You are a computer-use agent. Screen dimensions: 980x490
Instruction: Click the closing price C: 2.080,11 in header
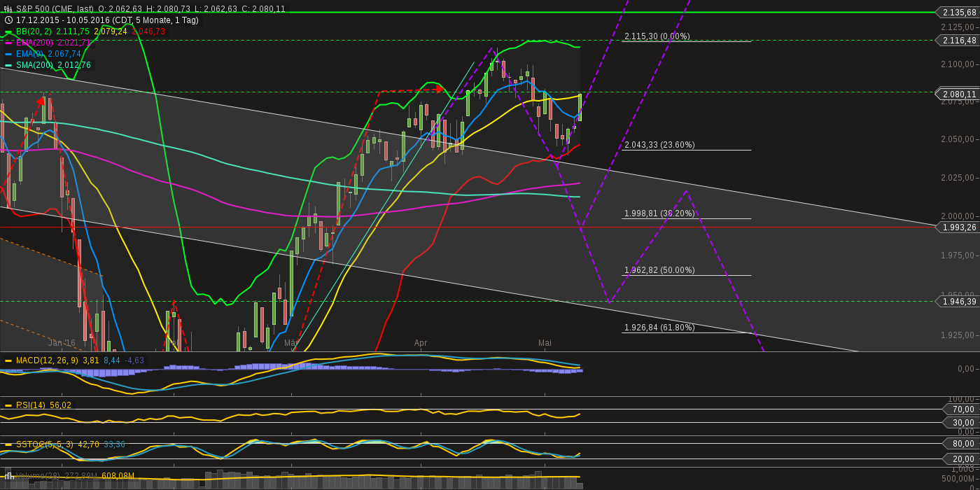click(262, 9)
